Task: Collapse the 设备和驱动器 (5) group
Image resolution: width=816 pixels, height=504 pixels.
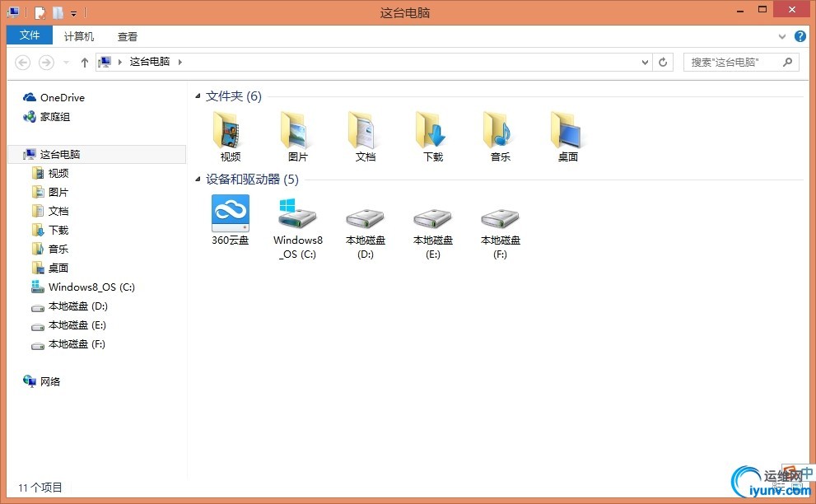Action: pyautogui.click(x=198, y=179)
